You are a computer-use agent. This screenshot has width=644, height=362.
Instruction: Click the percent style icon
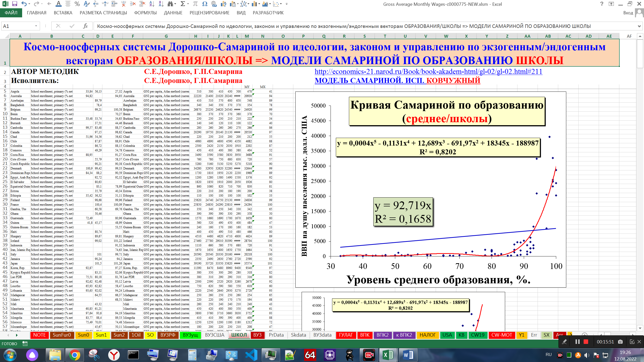77,4
